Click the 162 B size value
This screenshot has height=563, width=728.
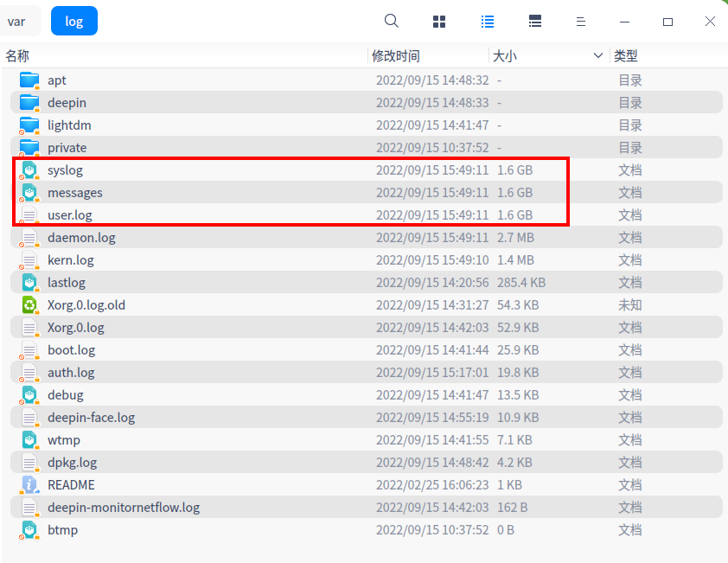pos(512,508)
